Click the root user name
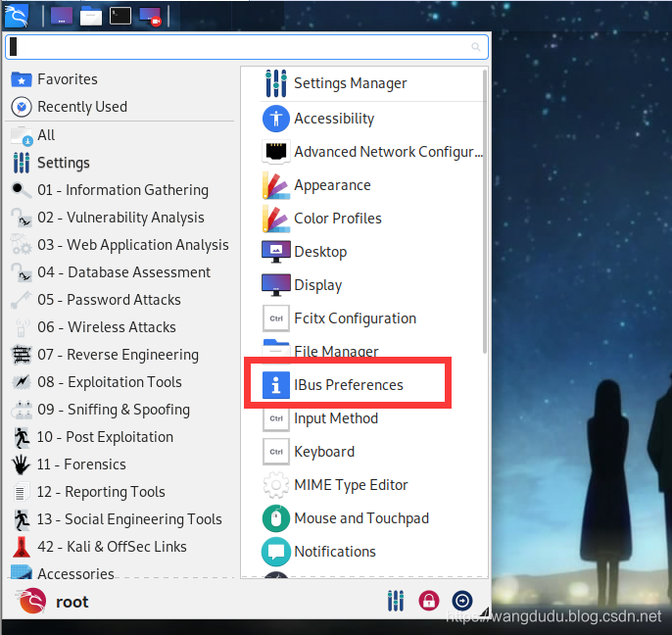 tap(72, 602)
